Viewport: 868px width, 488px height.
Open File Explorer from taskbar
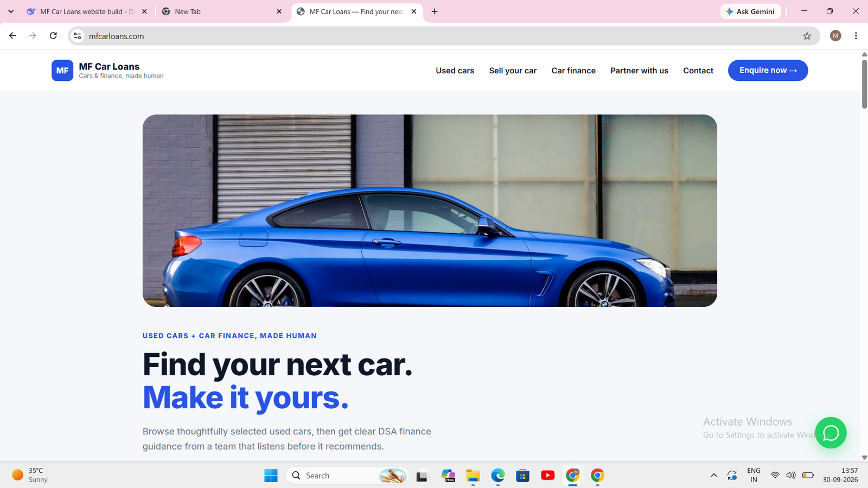tap(473, 476)
